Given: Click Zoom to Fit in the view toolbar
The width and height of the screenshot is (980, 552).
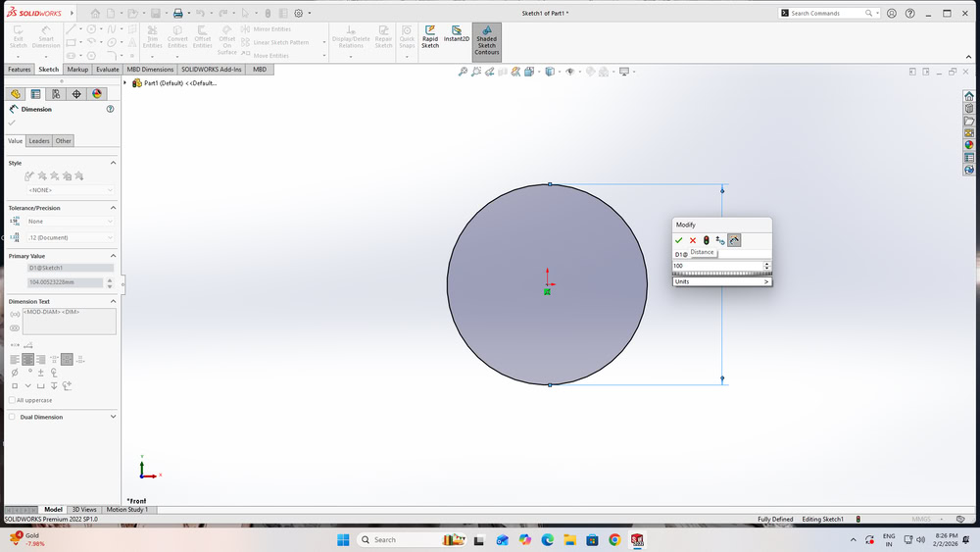Looking at the screenshot, I should click(463, 72).
